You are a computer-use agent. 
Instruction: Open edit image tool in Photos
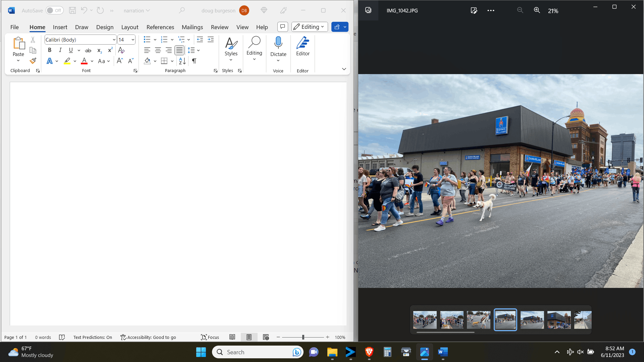474,10
